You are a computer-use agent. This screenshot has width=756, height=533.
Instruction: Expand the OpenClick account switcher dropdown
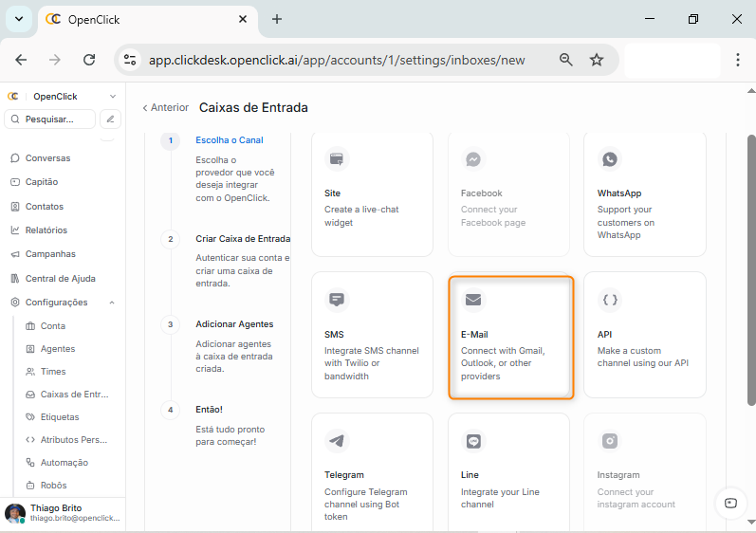tap(112, 96)
